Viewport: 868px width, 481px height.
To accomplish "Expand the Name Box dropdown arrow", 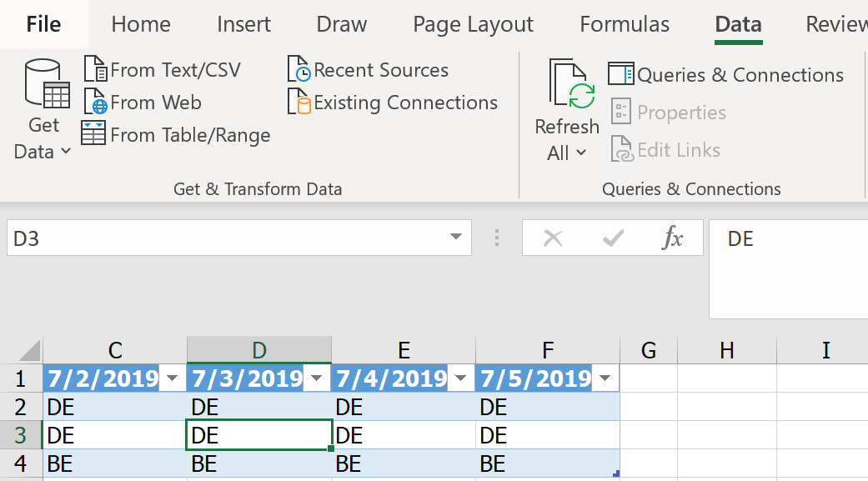I will coord(455,238).
